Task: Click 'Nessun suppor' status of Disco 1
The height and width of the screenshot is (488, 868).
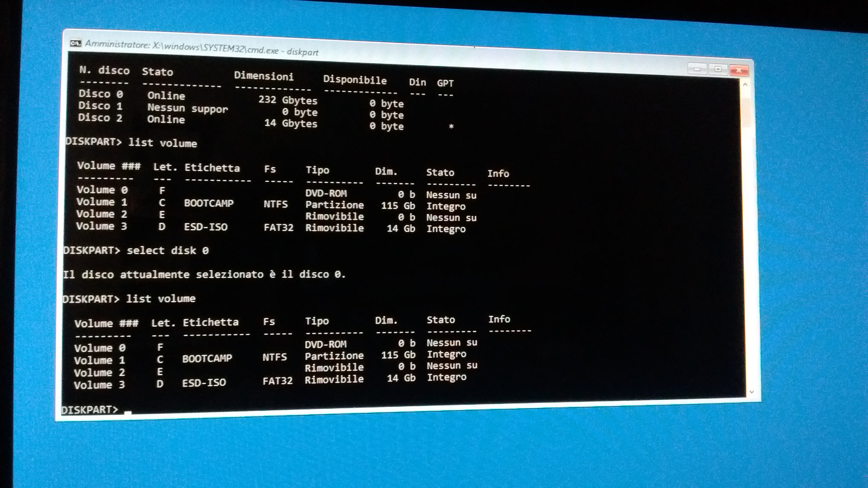Action: pyautogui.click(x=188, y=108)
